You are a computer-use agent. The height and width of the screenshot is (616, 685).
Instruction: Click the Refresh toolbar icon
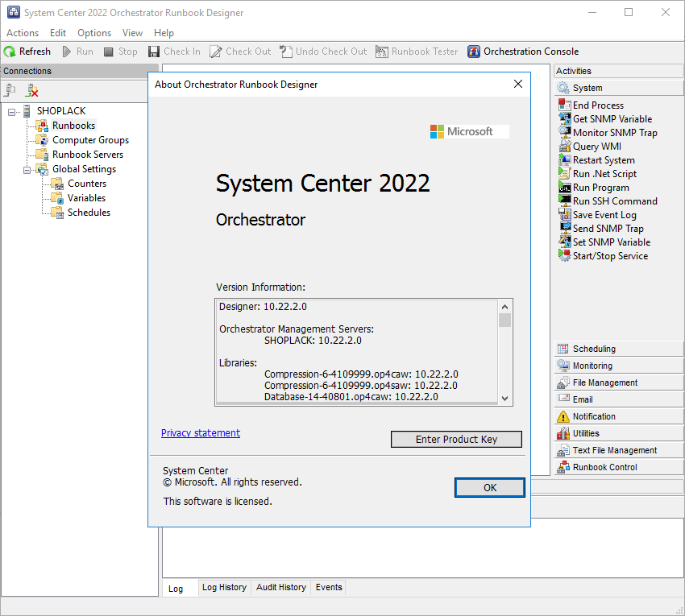(x=10, y=52)
